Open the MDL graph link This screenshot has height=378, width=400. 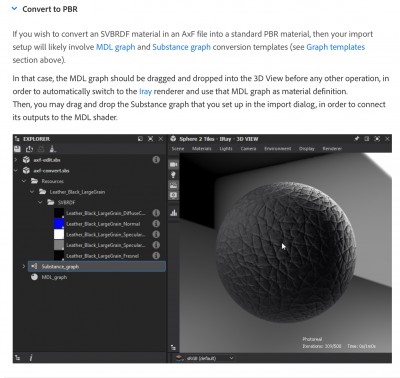tap(116, 47)
